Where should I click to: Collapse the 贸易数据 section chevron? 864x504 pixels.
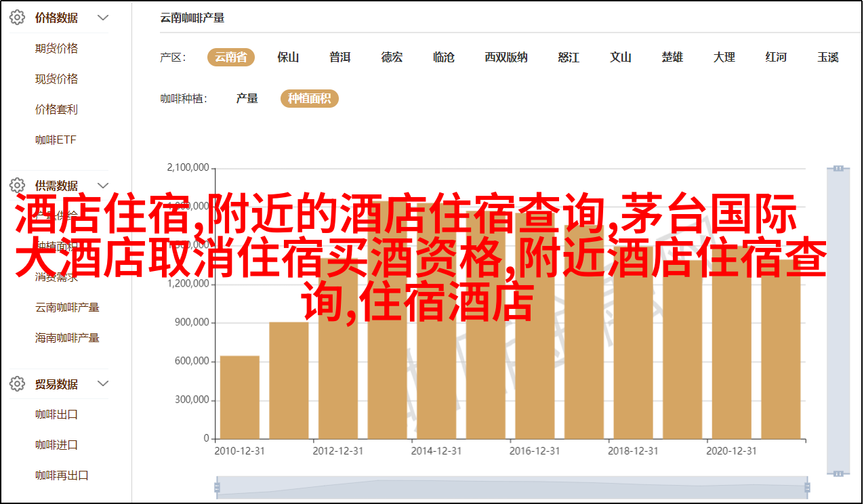pos(103,384)
